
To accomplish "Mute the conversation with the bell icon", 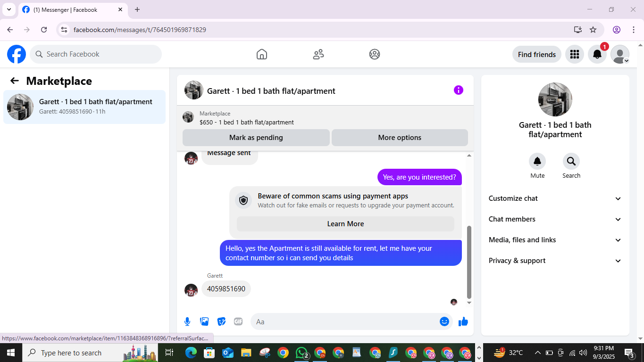I will 537,161.
